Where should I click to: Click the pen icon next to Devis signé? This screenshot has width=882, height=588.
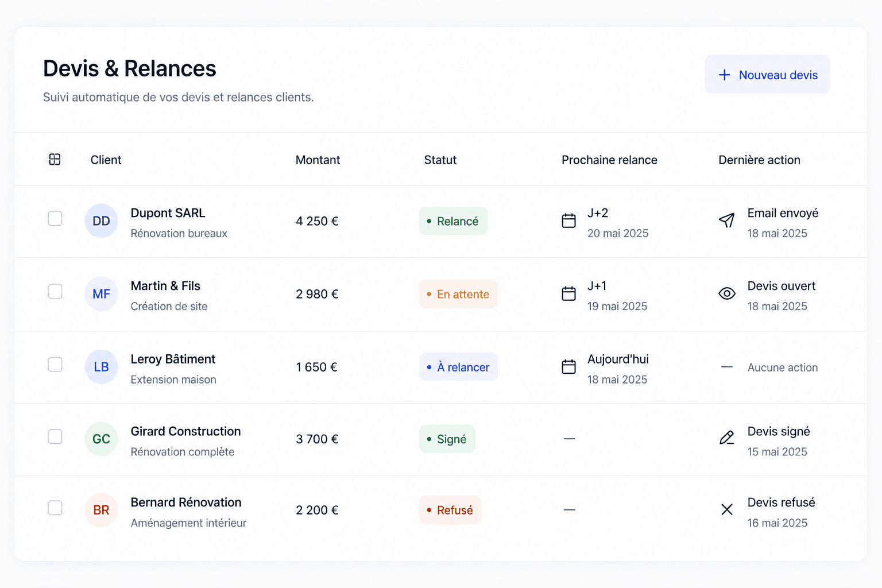(727, 438)
